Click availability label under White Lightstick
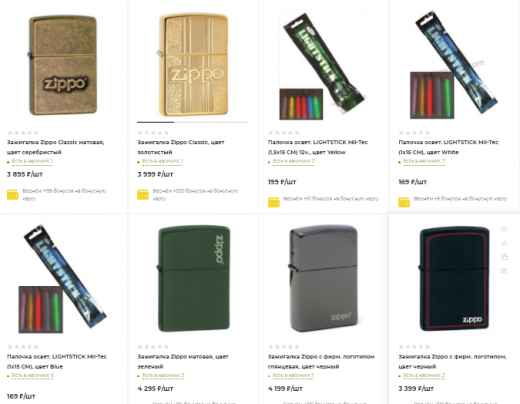 [424, 161]
